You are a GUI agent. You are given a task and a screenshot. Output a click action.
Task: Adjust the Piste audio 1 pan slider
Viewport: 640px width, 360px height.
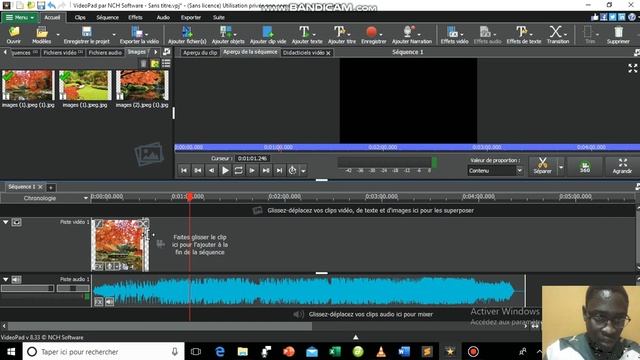[73, 289]
